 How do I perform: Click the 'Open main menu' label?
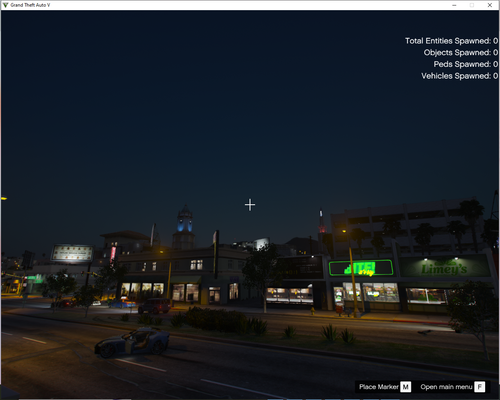click(x=446, y=387)
